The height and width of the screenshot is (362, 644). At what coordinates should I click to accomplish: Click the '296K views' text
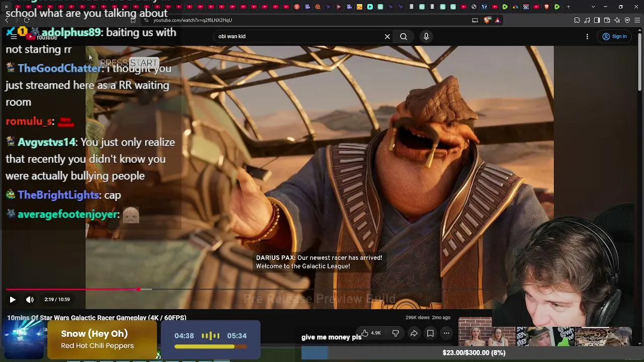coord(418,318)
